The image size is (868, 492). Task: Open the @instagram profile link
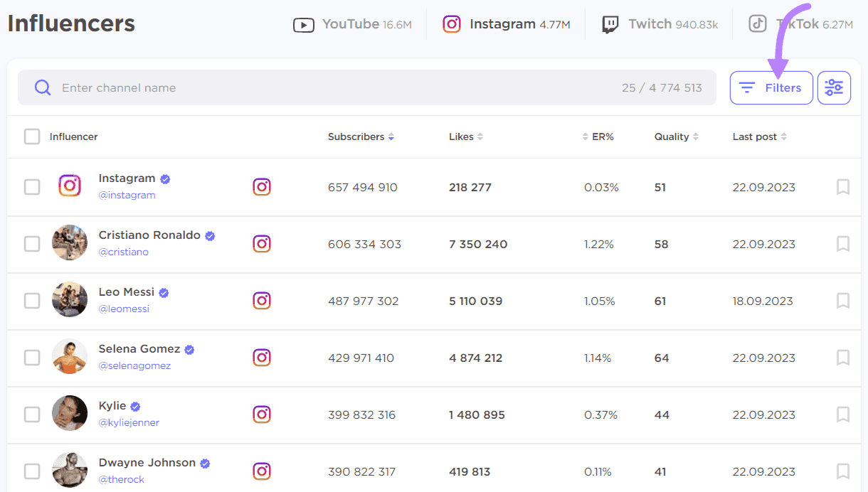point(127,195)
